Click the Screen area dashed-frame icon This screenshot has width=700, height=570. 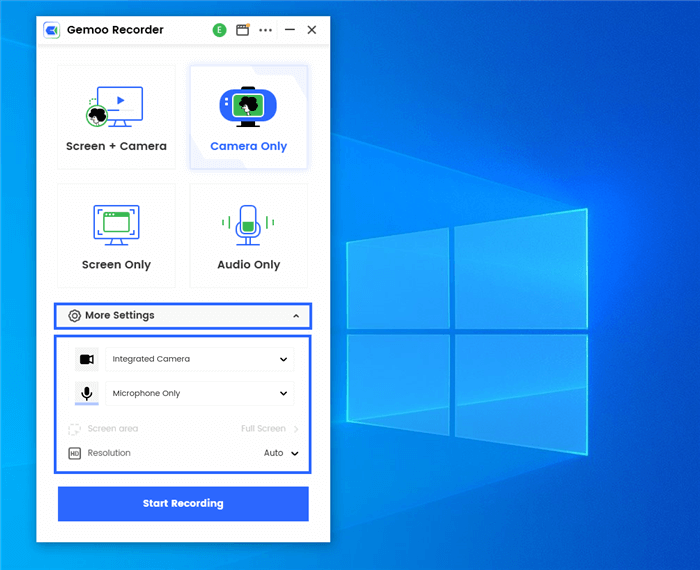pyautogui.click(x=75, y=429)
